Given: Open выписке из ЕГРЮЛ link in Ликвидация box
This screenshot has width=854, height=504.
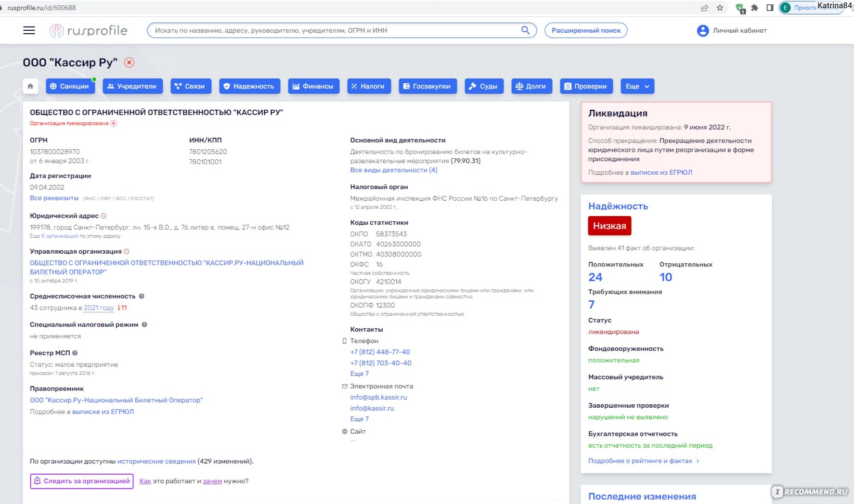Looking at the screenshot, I should (x=661, y=173).
